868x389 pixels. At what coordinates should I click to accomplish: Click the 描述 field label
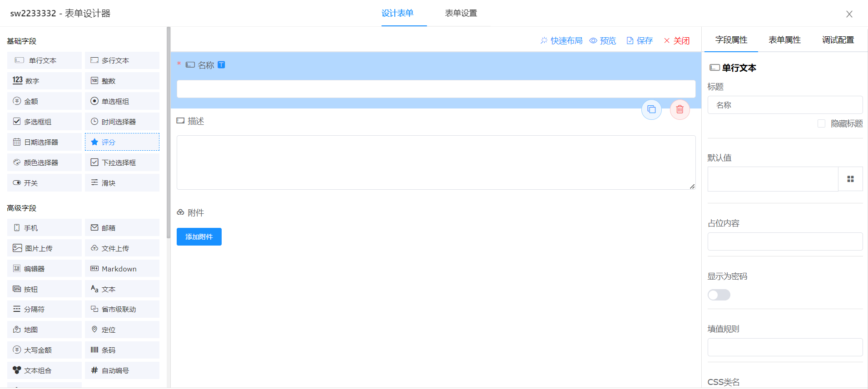click(x=196, y=121)
